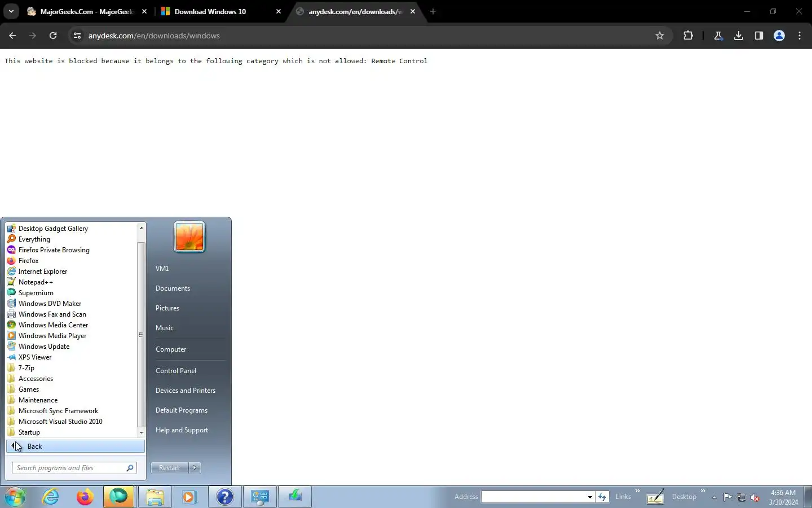Open the browser three-dot menu

point(800,36)
